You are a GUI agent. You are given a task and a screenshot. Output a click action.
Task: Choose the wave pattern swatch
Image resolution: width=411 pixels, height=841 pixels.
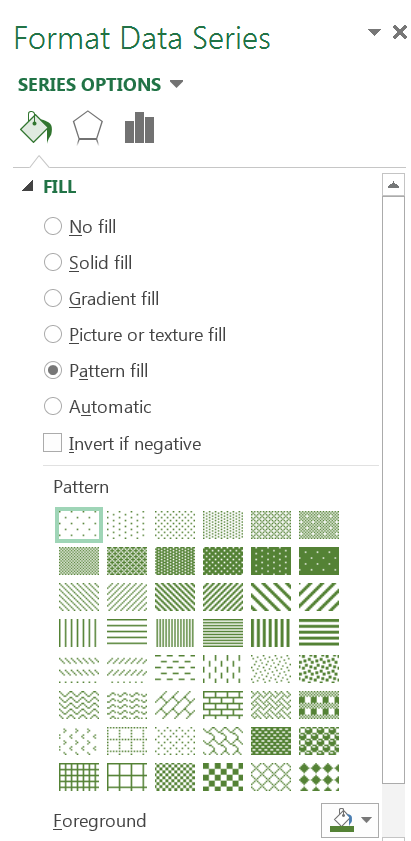[x=78, y=704]
